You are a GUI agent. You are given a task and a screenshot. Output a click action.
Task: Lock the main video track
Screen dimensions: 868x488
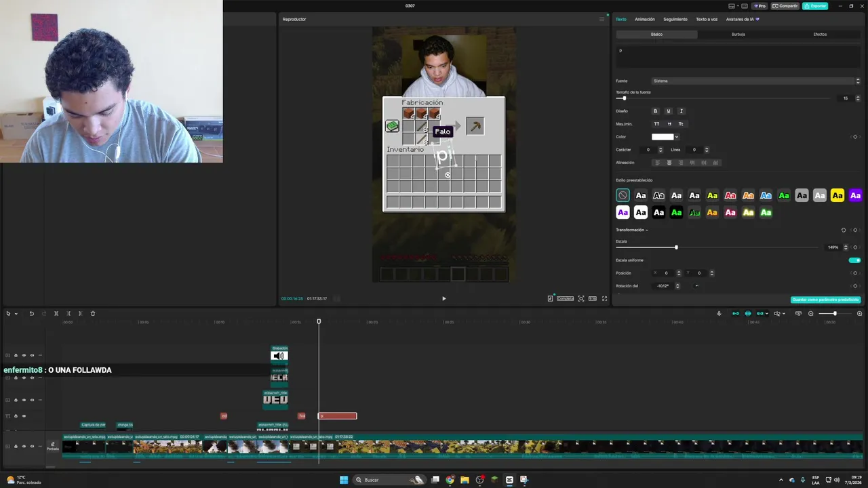[x=16, y=446]
